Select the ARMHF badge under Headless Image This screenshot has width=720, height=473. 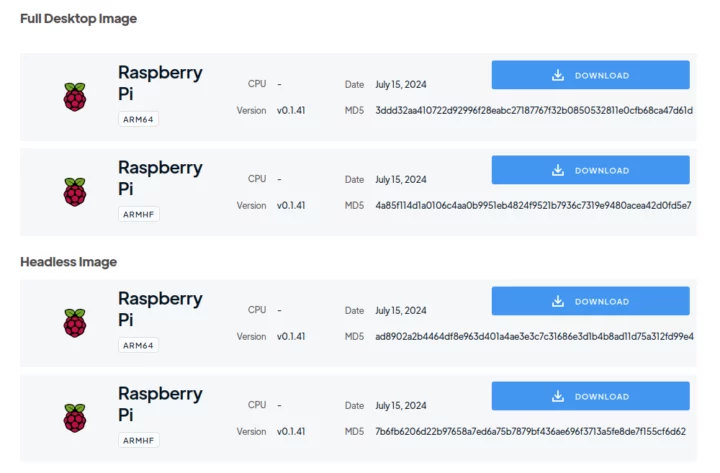(x=138, y=440)
